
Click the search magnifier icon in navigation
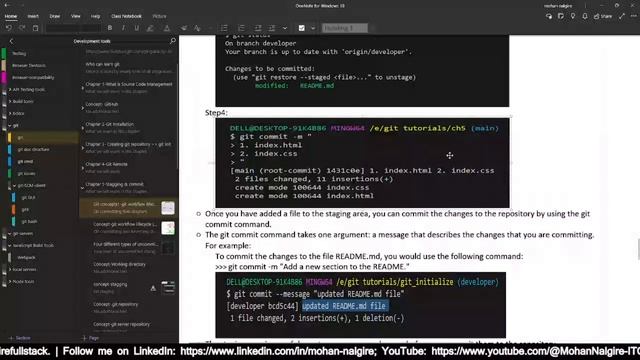[x=173, y=41]
